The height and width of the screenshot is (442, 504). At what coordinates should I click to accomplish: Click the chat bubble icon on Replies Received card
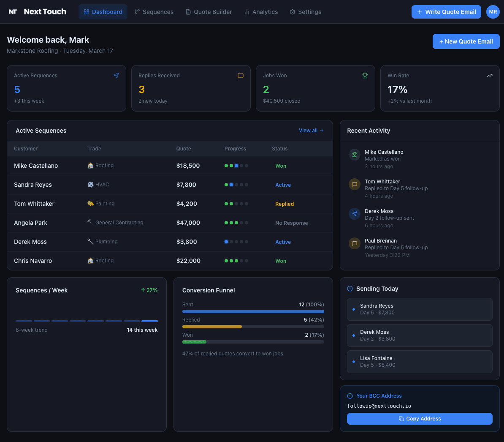241,76
